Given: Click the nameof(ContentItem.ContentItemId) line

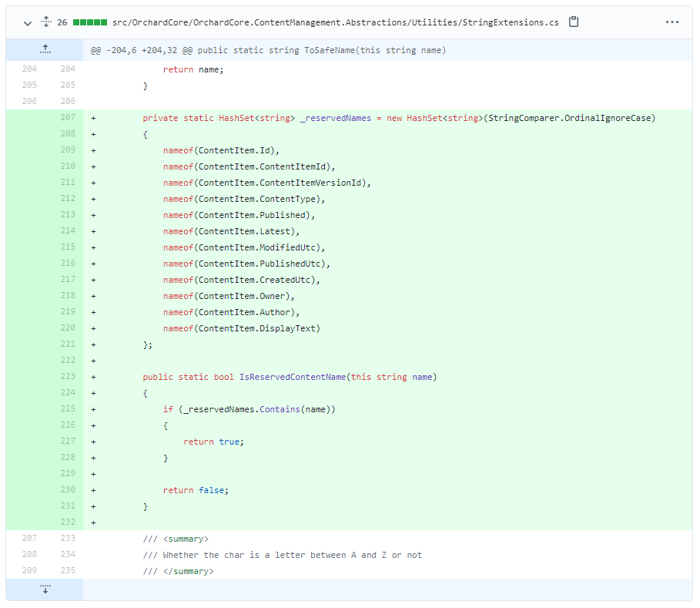Looking at the screenshot, I should coord(249,166).
